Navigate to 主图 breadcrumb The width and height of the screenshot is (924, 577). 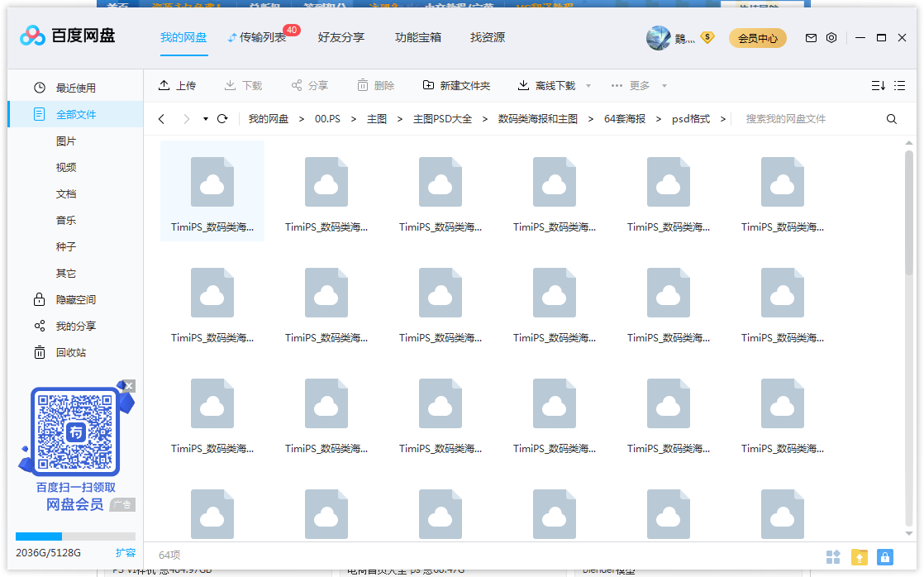377,119
